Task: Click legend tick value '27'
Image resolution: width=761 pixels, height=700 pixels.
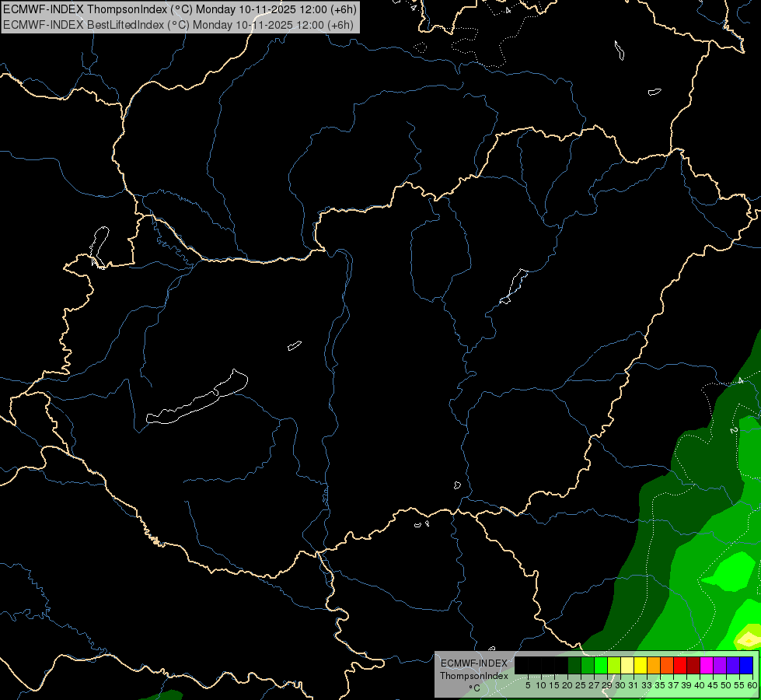Action: [594, 685]
